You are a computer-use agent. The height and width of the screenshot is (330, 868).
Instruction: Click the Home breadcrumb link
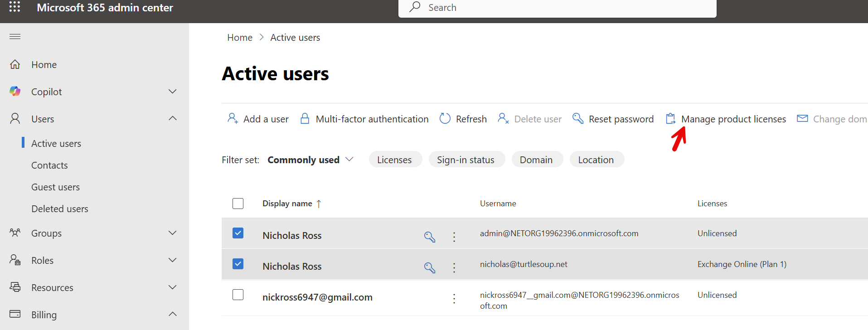click(x=240, y=38)
